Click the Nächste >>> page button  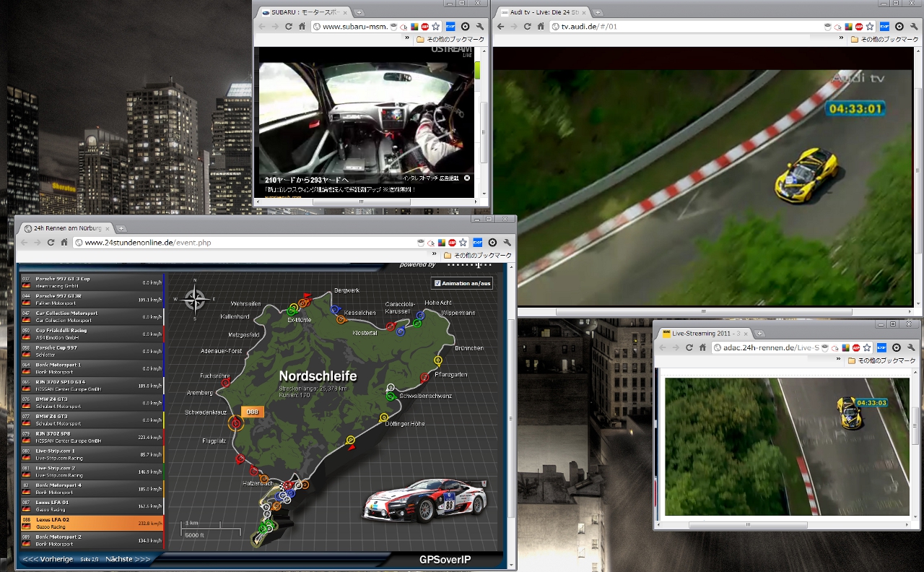click(x=128, y=559)
